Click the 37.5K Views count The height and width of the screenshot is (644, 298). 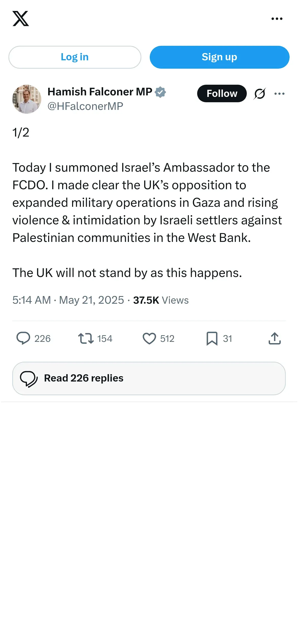tap(161, 300)
